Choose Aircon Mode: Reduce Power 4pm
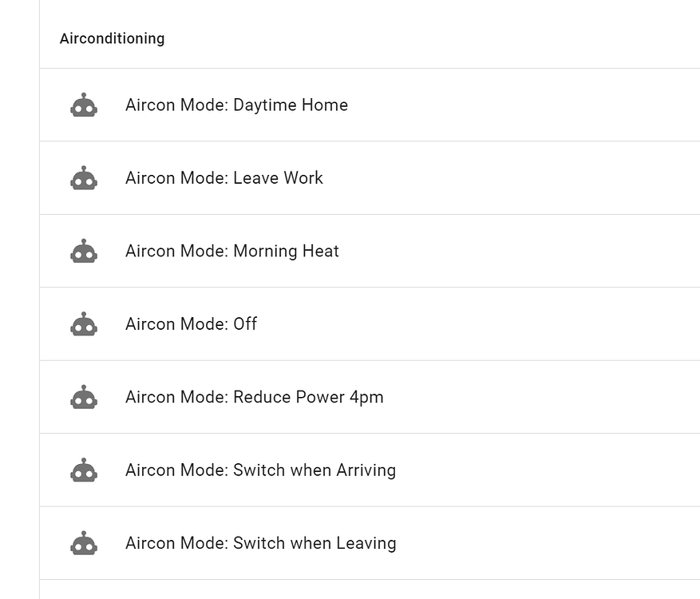This screenshot has width=700, height=599. pos(255,397)
